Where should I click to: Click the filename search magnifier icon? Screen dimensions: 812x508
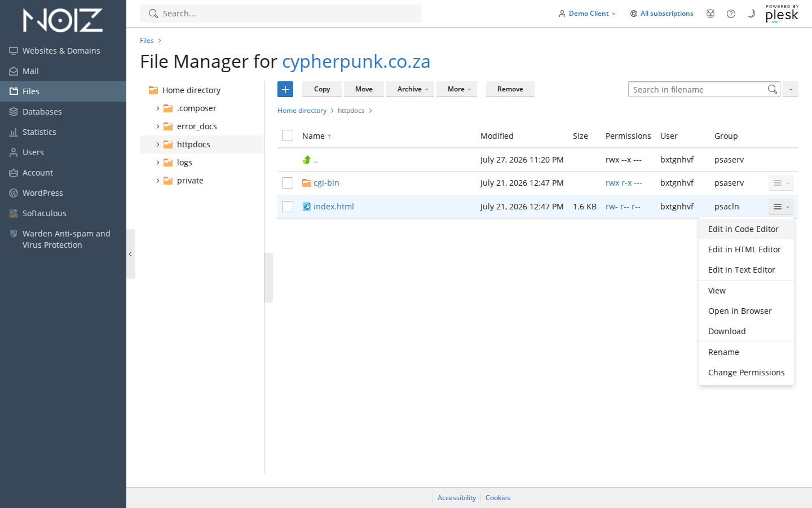[772, 89]
